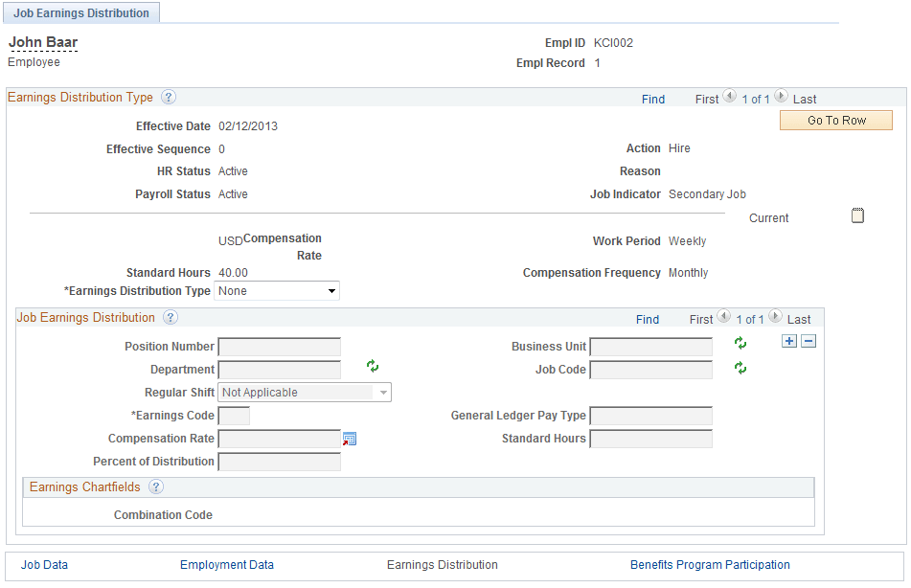Click Find in the Earnings Distribution Type header
This screenshot has width=911, height=588.
[652, 99]
